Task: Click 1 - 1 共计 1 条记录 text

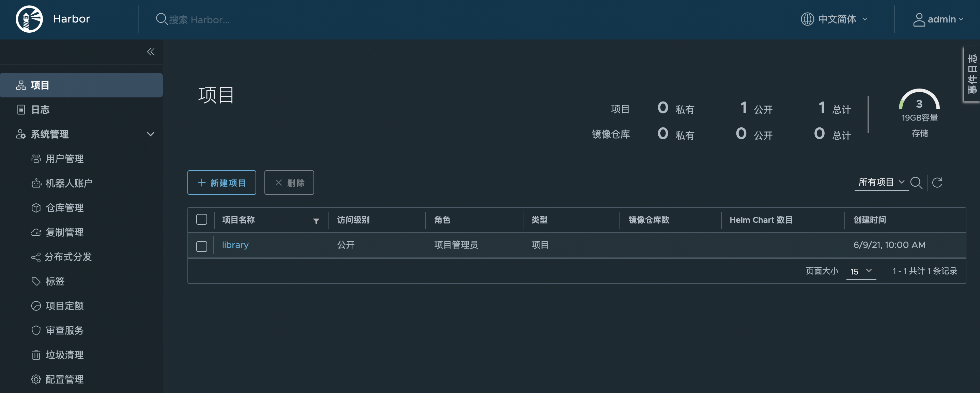Action: pos(925,271)
